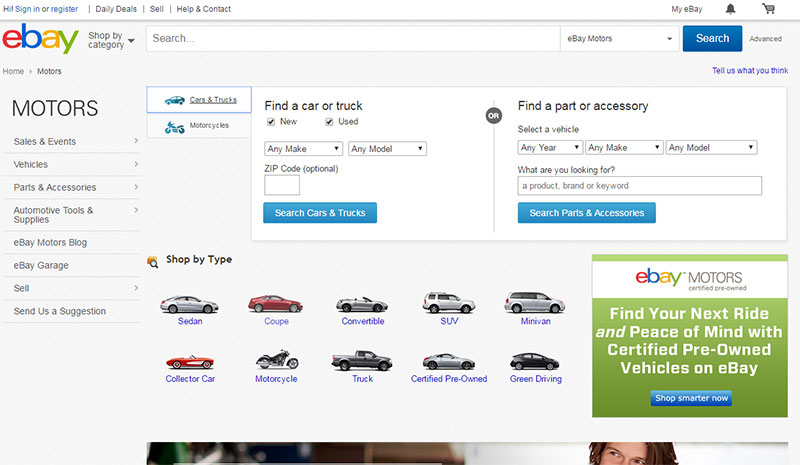Click the red Collector Car icon
Image resolution: width=800 pixels, height=465 pixels.
[x=190, y=362]
